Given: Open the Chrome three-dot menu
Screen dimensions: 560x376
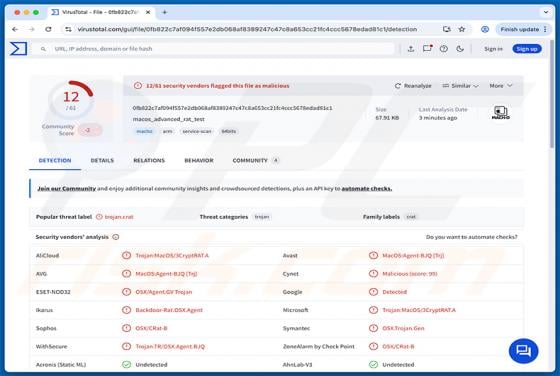Looking at the screenshot, I should [x=545, y=29].
